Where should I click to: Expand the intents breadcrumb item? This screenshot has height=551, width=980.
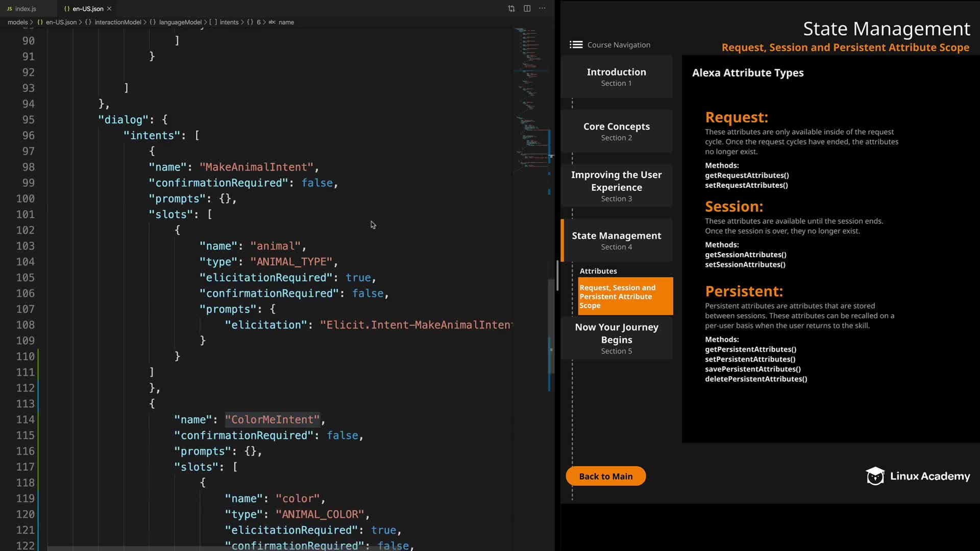click(229, 22)
